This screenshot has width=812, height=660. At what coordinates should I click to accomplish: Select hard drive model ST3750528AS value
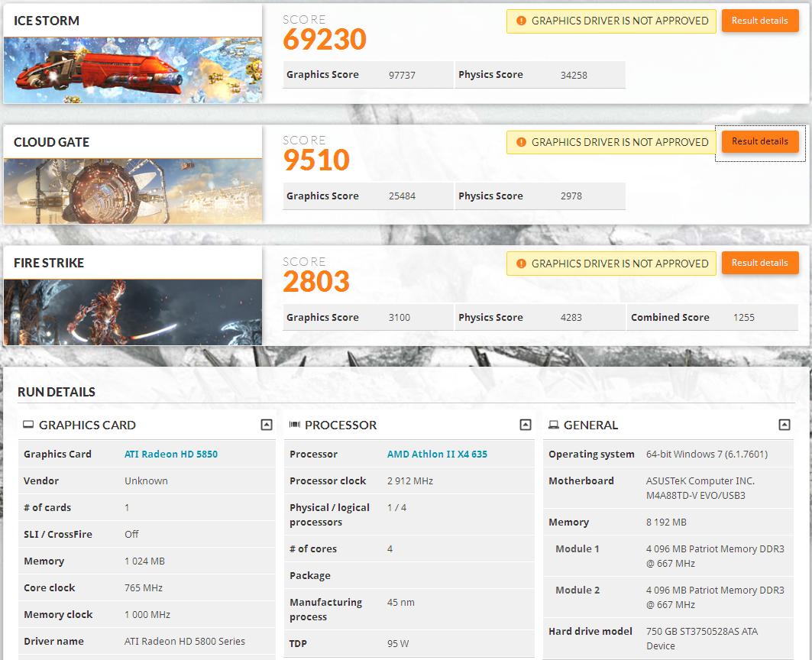pos(702,639)
